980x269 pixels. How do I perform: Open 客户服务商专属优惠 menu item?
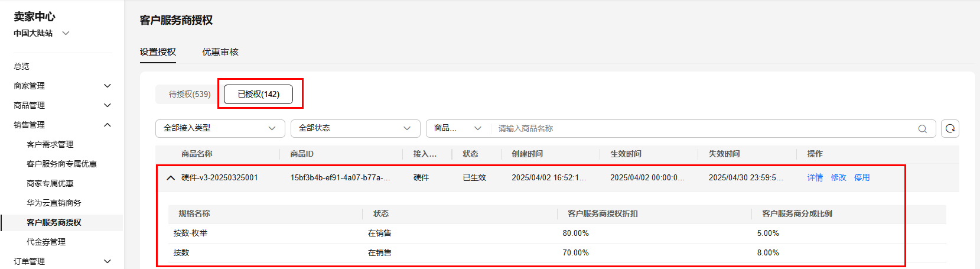[62, 164]
